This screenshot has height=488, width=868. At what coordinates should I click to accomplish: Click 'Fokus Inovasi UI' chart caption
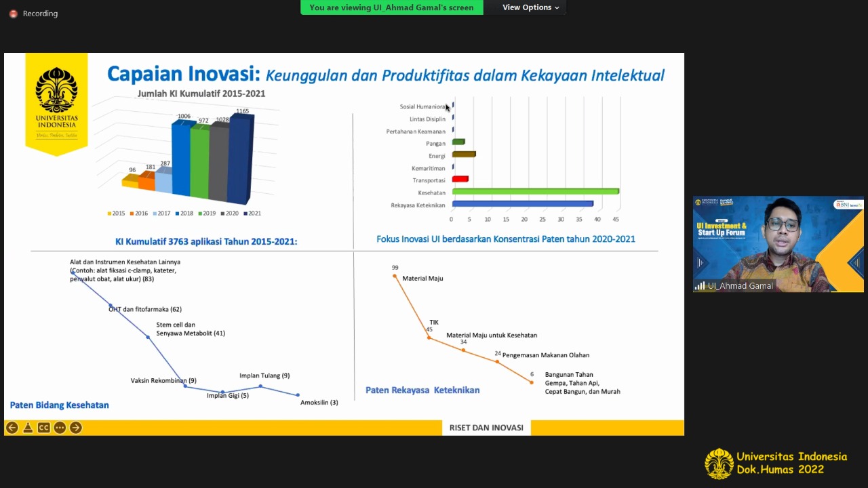(x=506, y=239)
